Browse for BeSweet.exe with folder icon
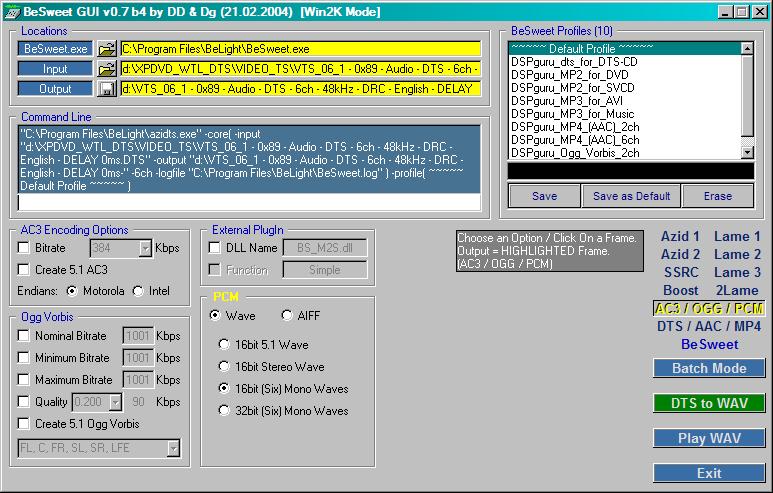The image size is (773, 493). coord(106,49)
